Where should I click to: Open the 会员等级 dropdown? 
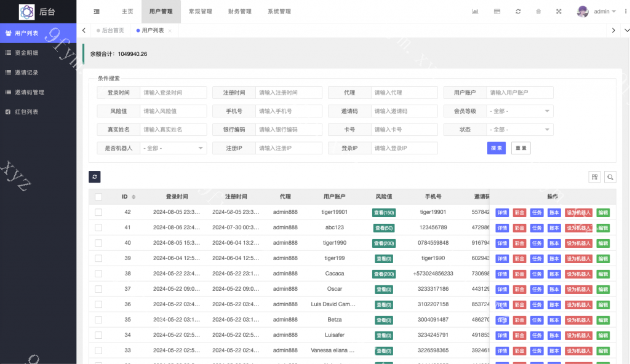coord(519,111)
